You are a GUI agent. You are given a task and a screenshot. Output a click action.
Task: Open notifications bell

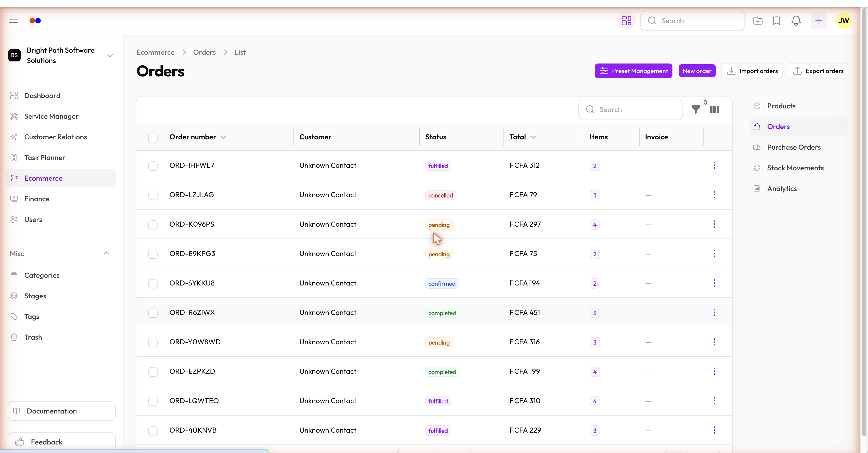pyautogui.click(x=796, y=21)
